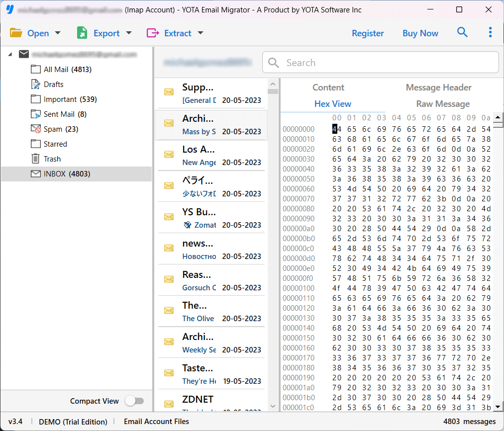Click hex view scroll up arrow
Viewport: 504px width, 431px height.
pyautogui.click(x=498, y=117)
